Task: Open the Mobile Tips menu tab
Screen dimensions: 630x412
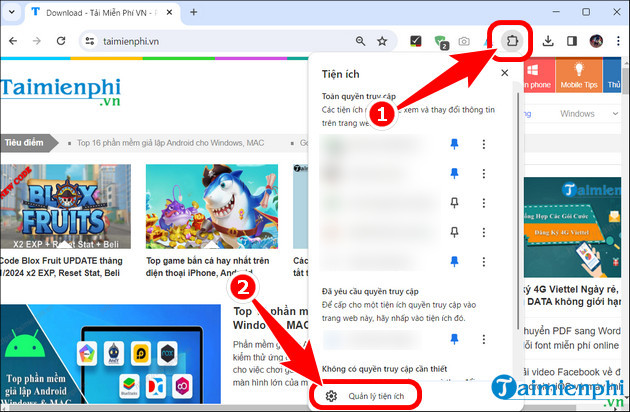Action: tap(579, 75)
